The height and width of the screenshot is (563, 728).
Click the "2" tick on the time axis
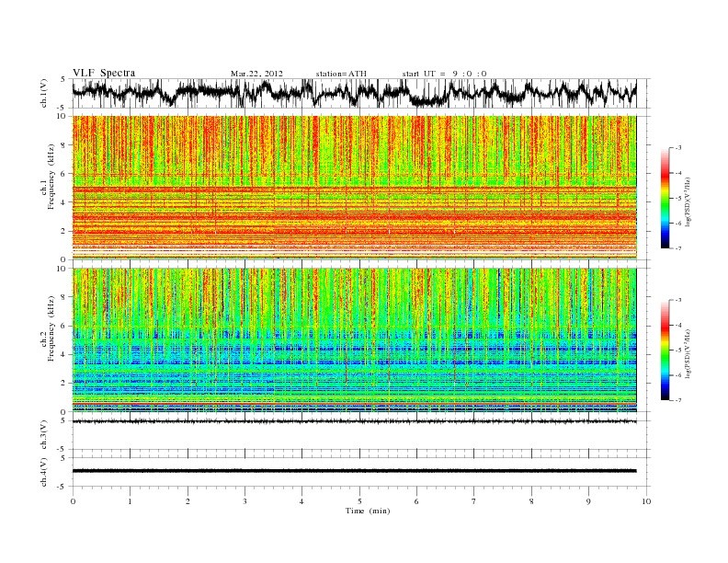click(x=188, y=501)
